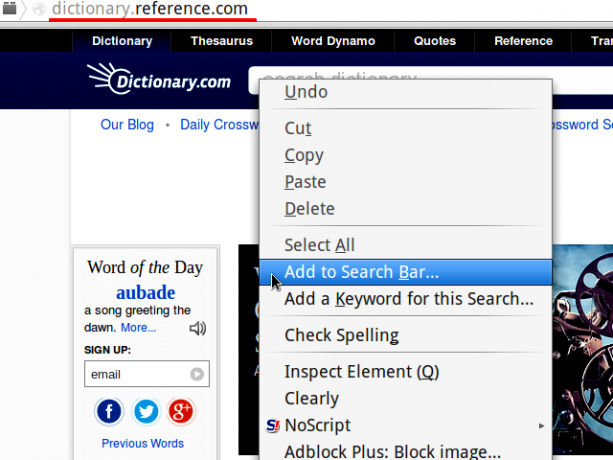Open the Dictionary tab
The width and height of the screenshot is (613, 460).
(x=122, y=41)
